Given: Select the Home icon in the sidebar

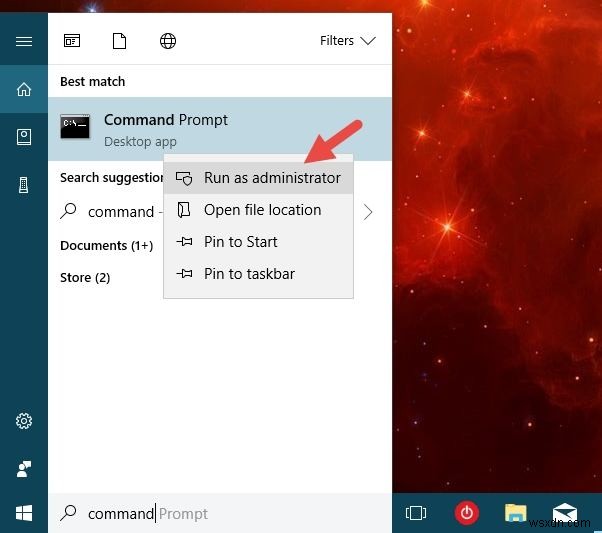Looking at the screenshot, I should [24, 89].
